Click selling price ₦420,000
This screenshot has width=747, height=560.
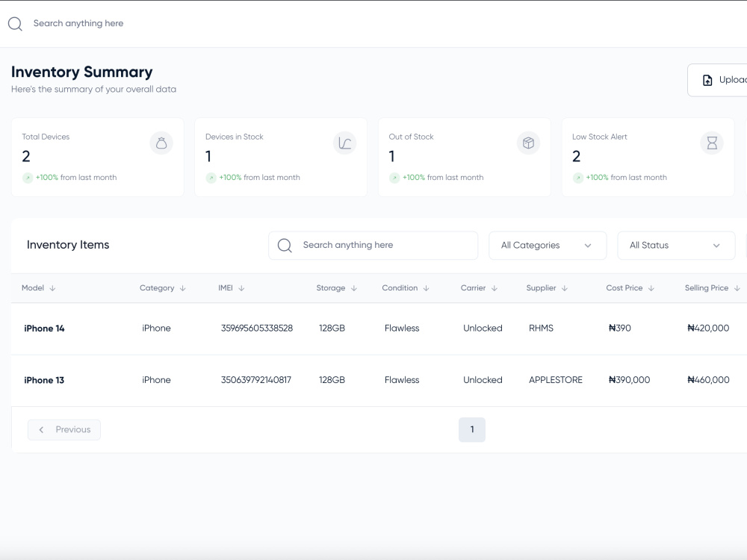pyautogui.click(x=708, y=329)
